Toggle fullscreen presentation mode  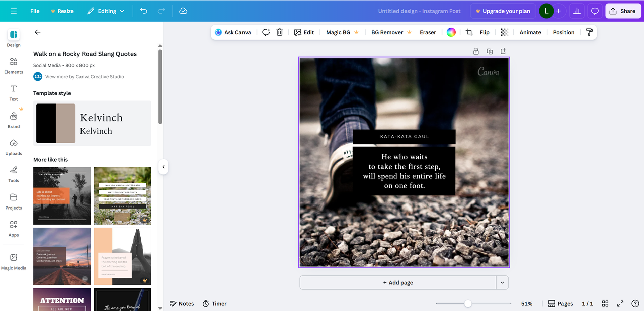click(620, 304)
